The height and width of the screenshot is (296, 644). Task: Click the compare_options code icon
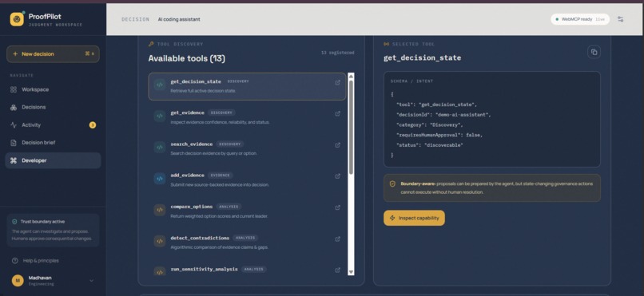click(x=160, y=210)
